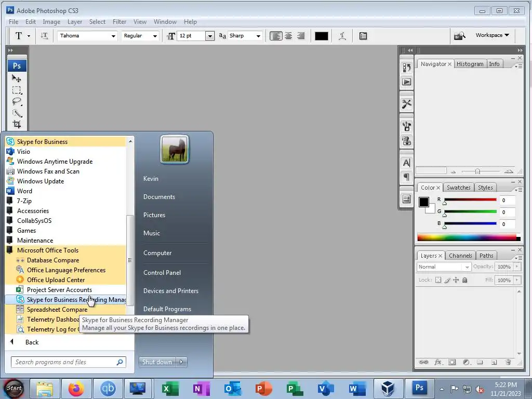Switch to the Swatches tab
532x399 pixels.
(458, 188)
